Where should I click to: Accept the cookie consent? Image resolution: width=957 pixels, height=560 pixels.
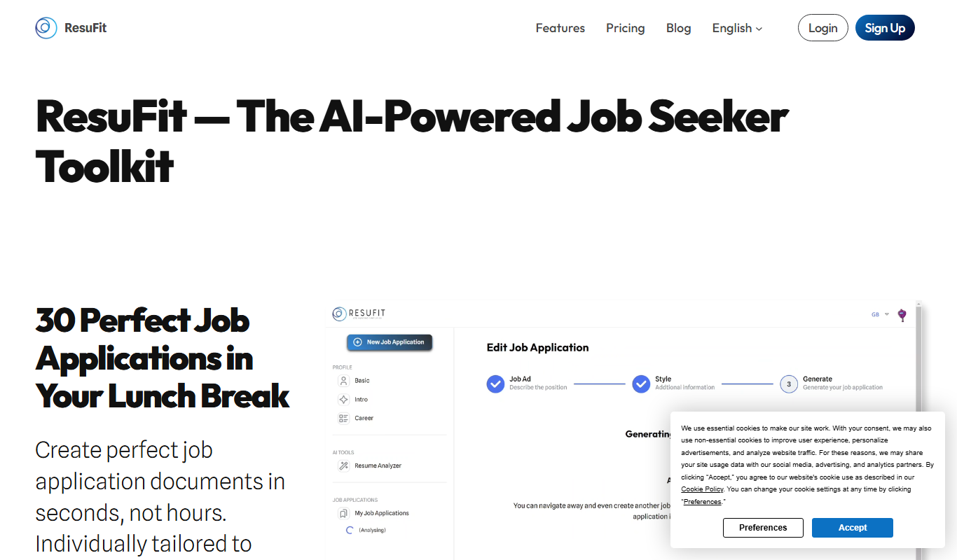(x=853, y=528)
